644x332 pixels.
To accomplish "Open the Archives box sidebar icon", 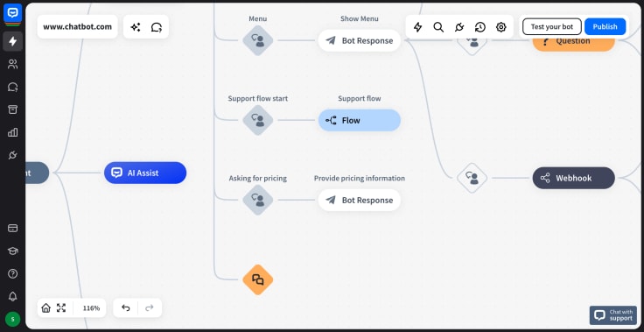I will tap(12, 109).
